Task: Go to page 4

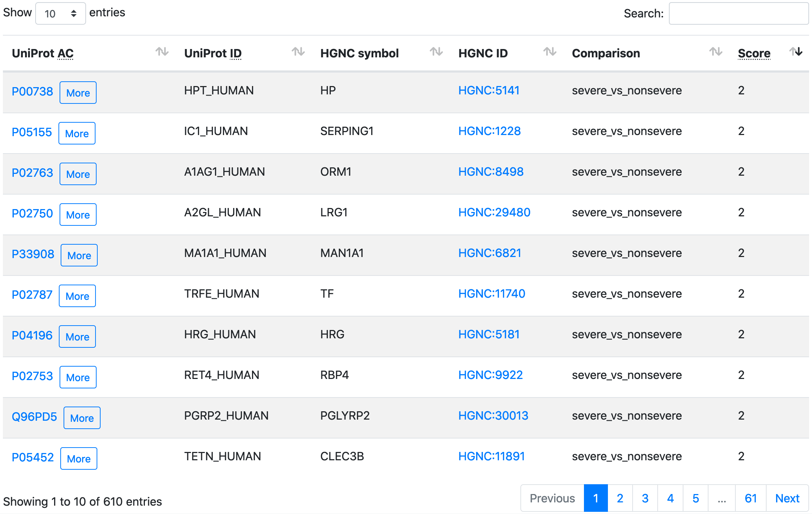Action: pos(670,498)
